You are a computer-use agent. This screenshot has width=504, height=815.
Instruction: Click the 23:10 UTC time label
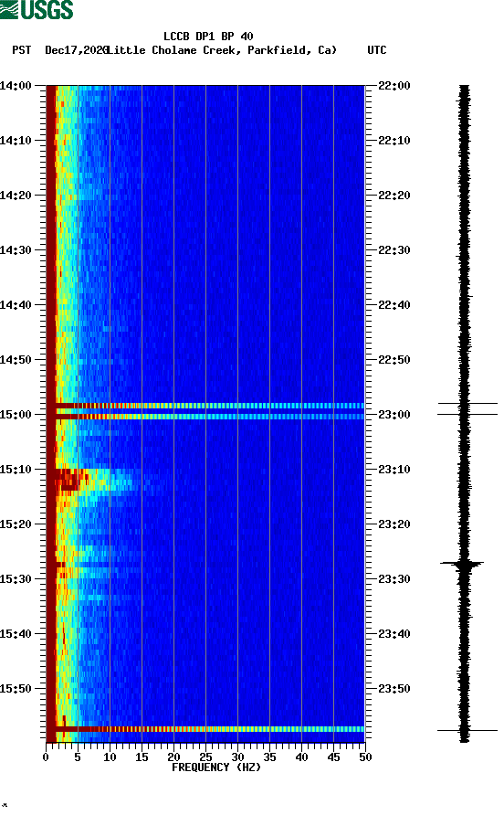tap(394, 470)
